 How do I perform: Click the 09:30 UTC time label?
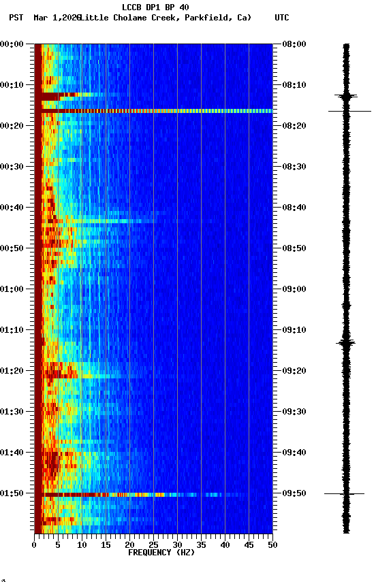[x=294, y=412]
